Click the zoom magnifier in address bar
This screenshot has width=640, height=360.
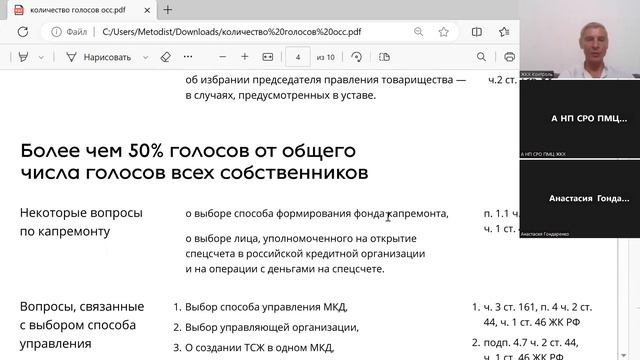click(x=418, y=32)
